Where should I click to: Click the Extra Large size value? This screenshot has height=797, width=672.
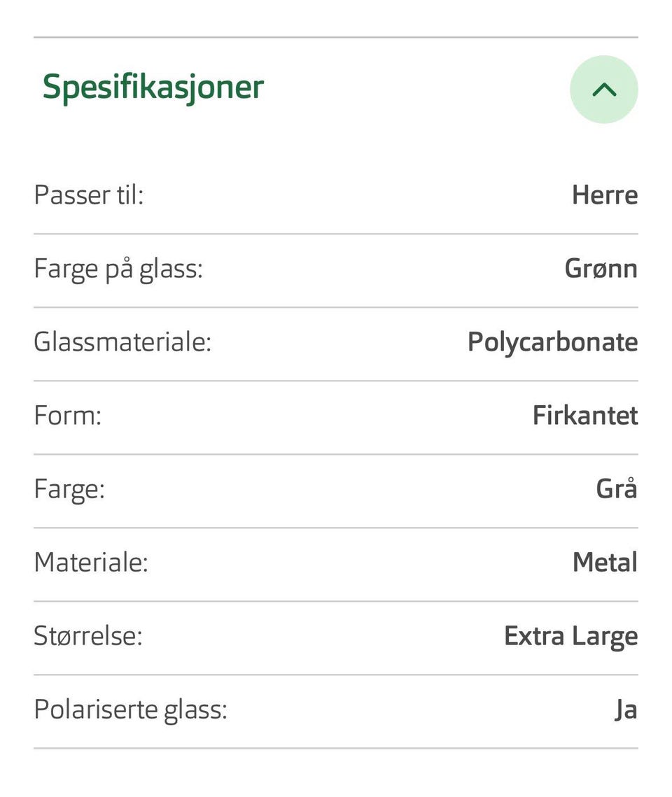click(570, 637)
